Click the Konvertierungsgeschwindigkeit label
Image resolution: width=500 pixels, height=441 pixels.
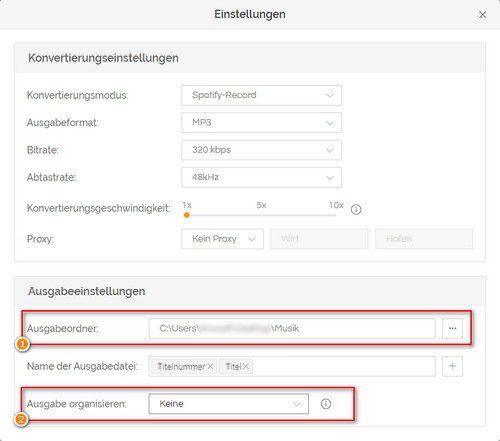(x=99, y=208)
